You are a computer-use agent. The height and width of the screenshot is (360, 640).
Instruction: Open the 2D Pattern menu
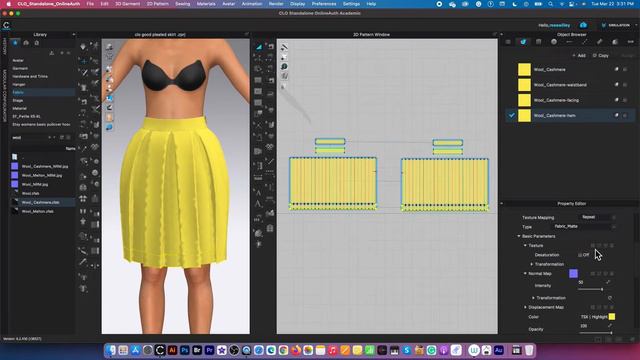pos(158,4)
